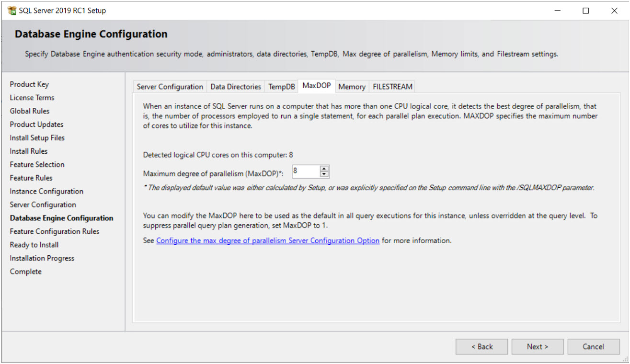Switch to the TempDB tab

(x=281, y=87)
